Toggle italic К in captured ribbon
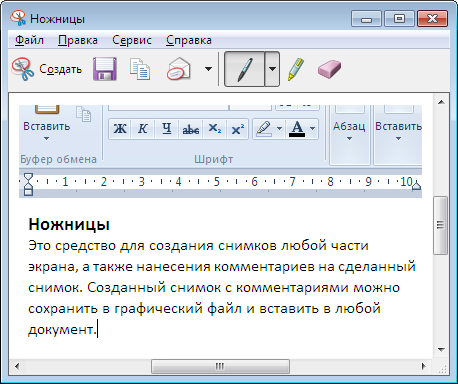Screen dimensions: 458x384 tap(143, 129)
